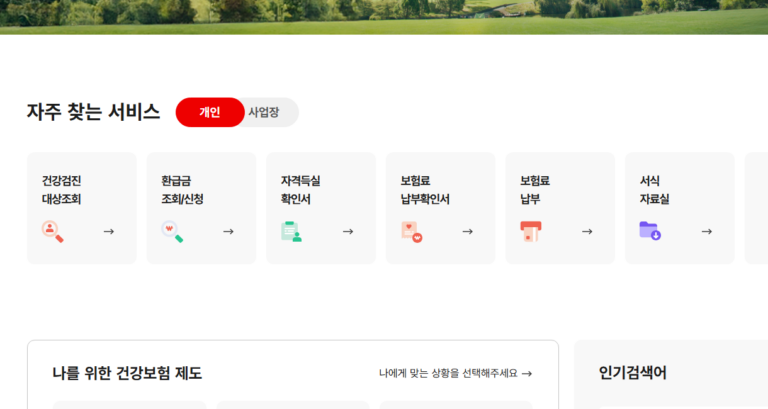Click the arrow on 건강검진 대상조회 card
Viewport: 768px width, 409px height.
(109, 232)
